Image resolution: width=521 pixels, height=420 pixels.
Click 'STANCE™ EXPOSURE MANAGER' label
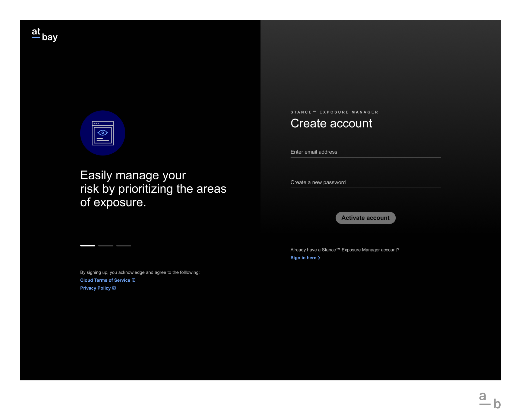(334, 112)
